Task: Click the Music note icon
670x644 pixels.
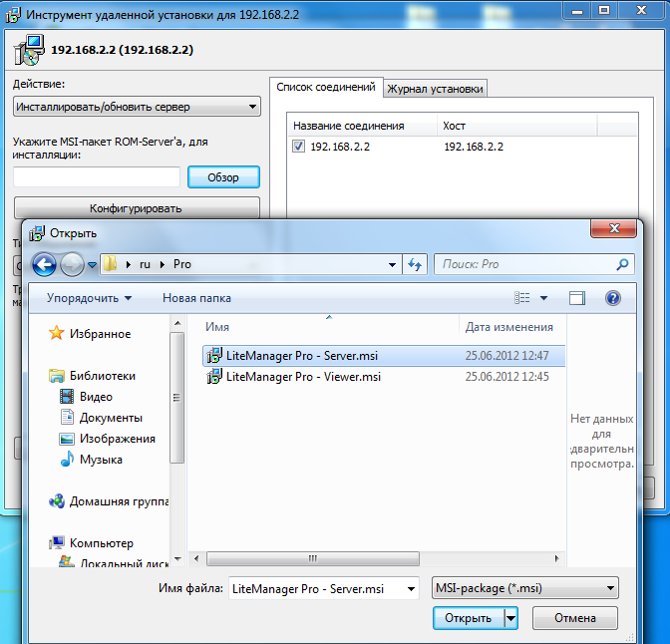Action: pyautogui.click(x=67, y=459)
